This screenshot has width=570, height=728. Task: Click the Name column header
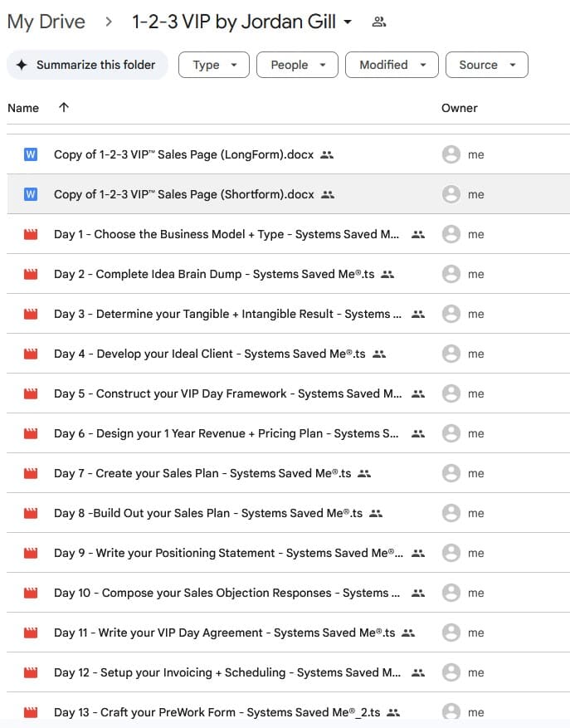23,108
